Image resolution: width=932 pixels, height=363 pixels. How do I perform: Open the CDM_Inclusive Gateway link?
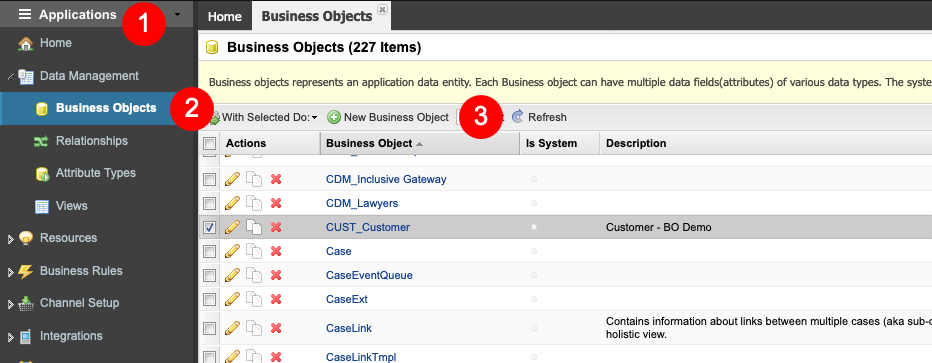[386, 179]
